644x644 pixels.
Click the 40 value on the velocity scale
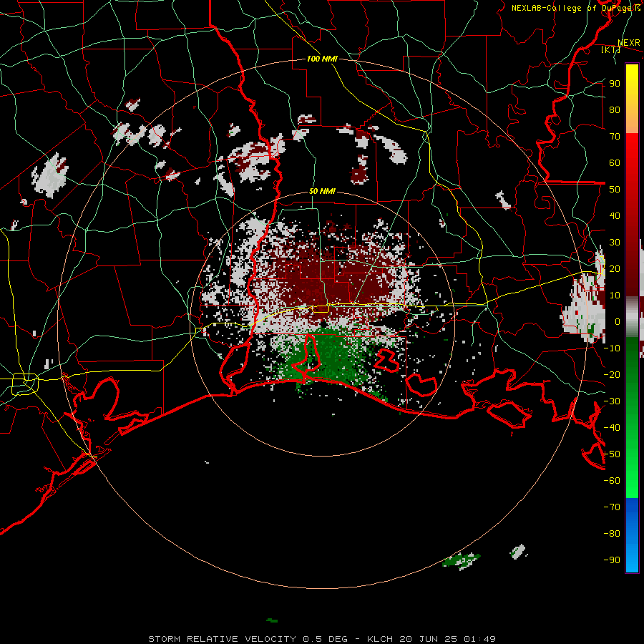pos(615,215)
